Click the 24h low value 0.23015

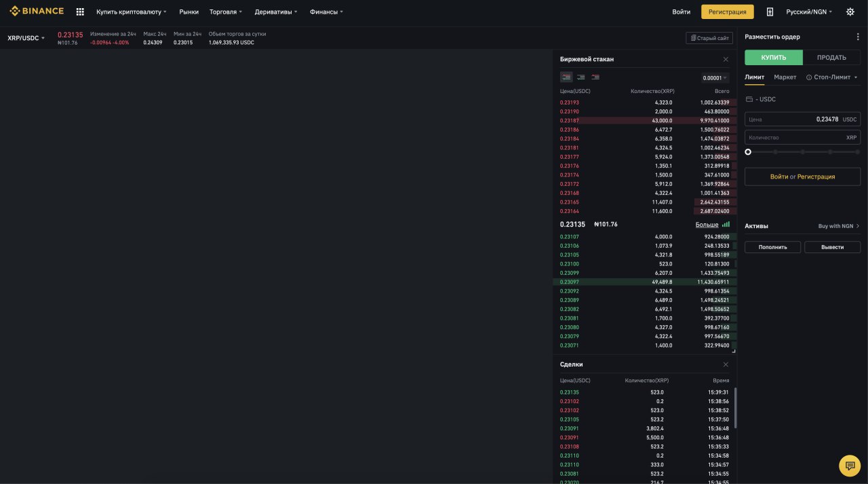(183, 43)
